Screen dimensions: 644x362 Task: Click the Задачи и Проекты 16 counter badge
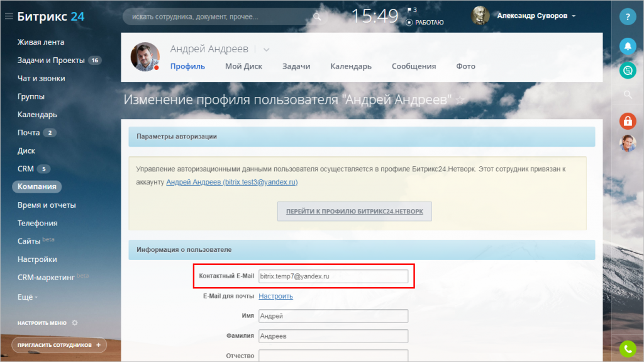point(95,60)
